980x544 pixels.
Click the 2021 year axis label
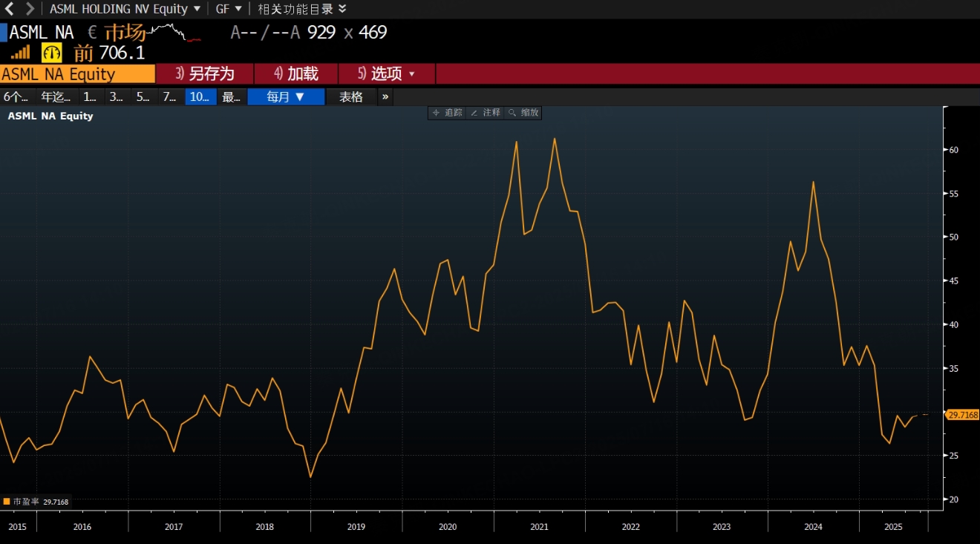click(539, 526)
